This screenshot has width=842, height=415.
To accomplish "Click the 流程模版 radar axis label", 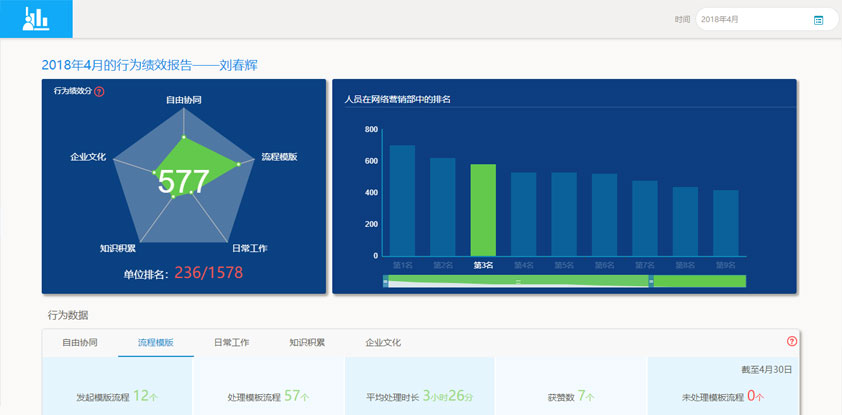I will (279, 157).
